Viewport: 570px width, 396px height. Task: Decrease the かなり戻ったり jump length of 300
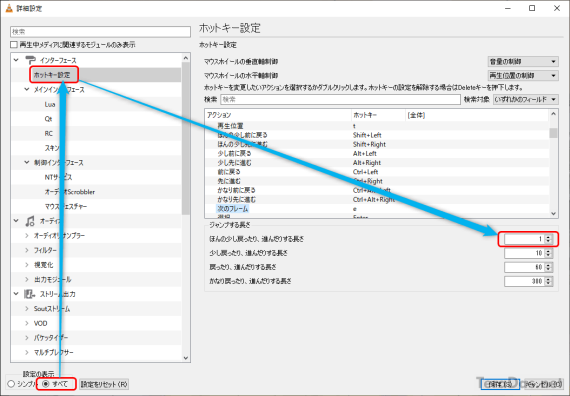point(549,284)
